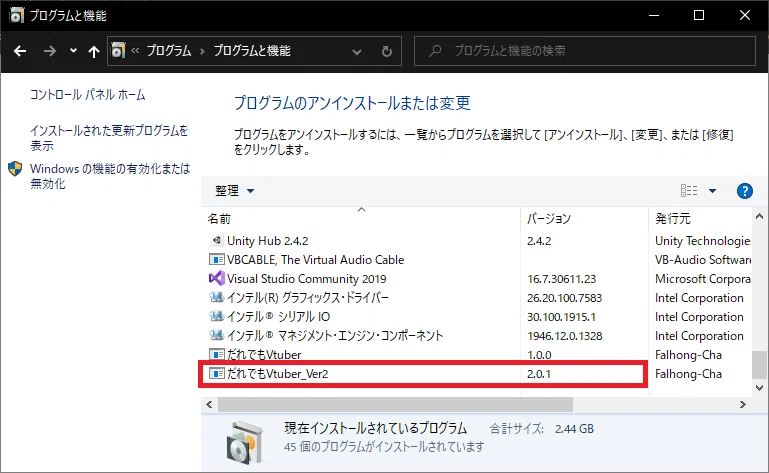Expand the address bar history dropdown
Viewport: 769px width, 473px height.
pos(357,52)
